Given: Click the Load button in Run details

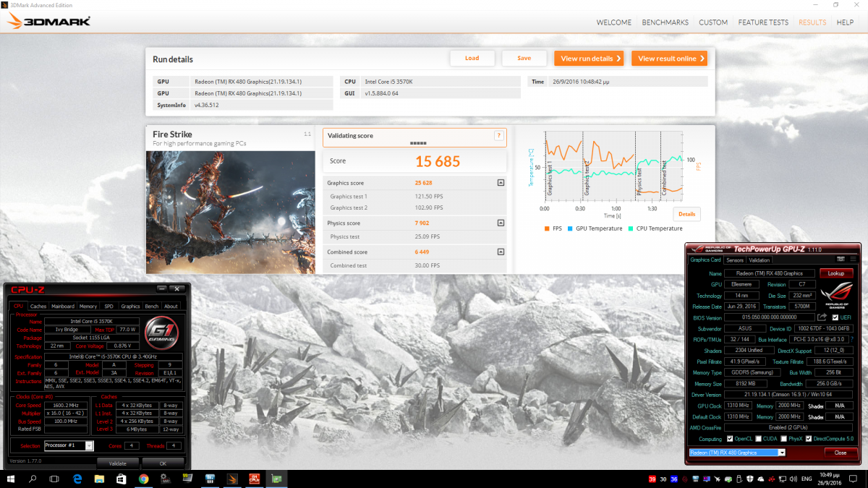Looking at the screenshot, I should pos(472,59).
